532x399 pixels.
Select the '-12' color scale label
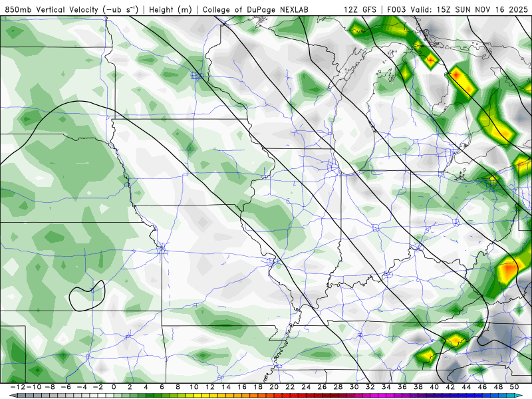(x=18, y=387)
